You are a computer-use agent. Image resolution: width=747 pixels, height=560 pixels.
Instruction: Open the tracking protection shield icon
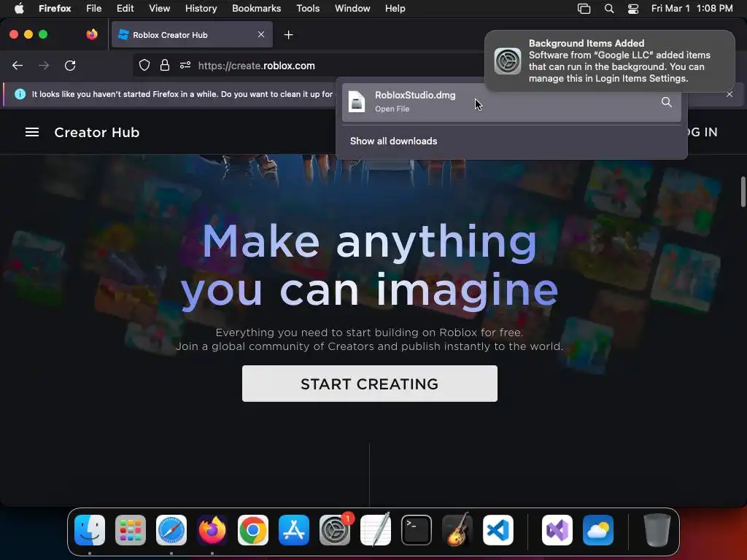click(144, 65)
